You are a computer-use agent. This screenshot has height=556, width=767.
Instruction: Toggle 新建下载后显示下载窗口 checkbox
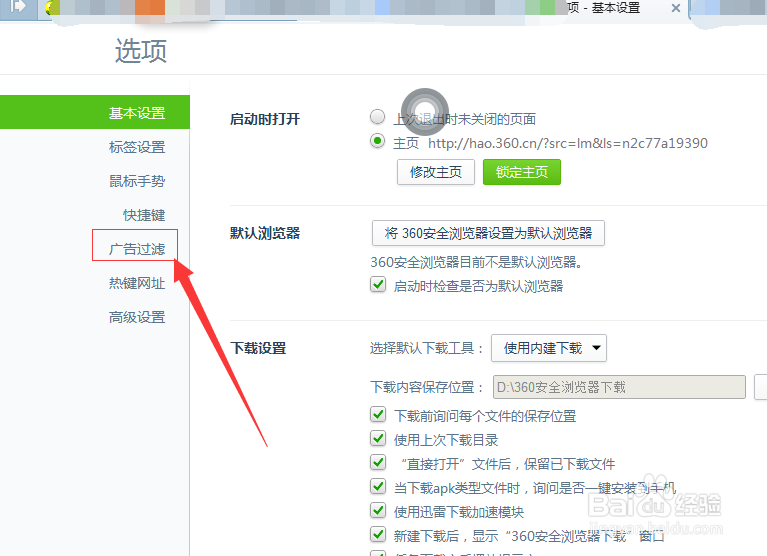[x=378, y=534]
